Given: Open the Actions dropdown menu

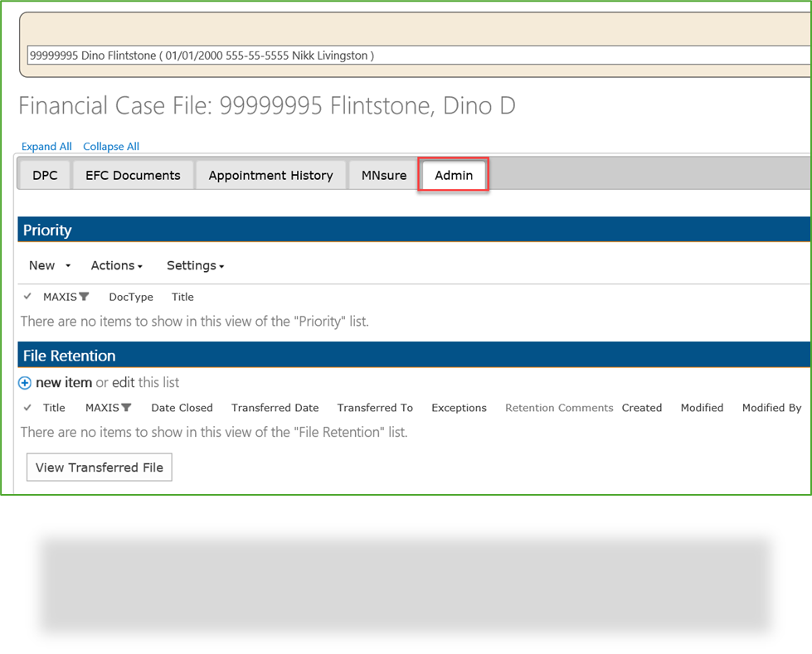Looking at the screenshot, I should tap(116, 265).
